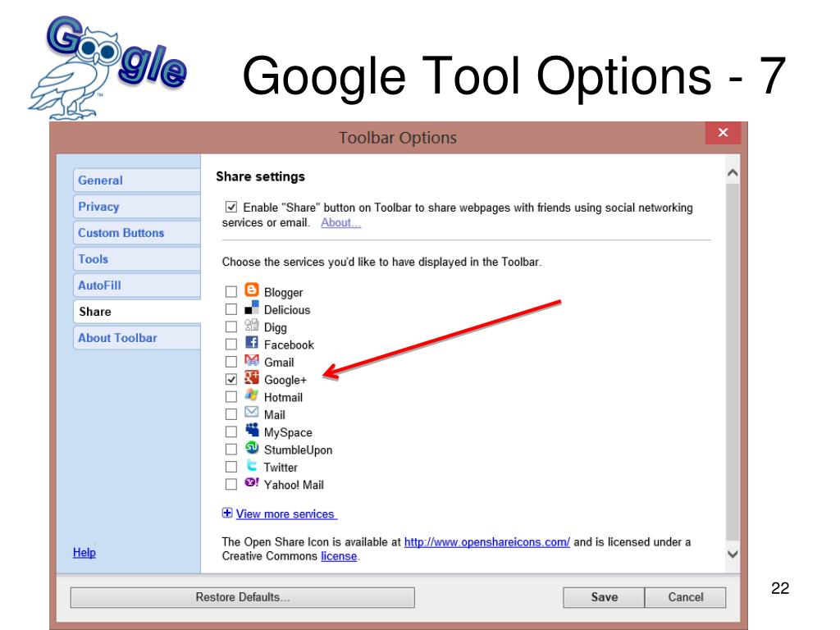Image resolution: width=840 pixels, height=630 pixels.
Task: Click the Share settings heading
Action: (260, 177)
